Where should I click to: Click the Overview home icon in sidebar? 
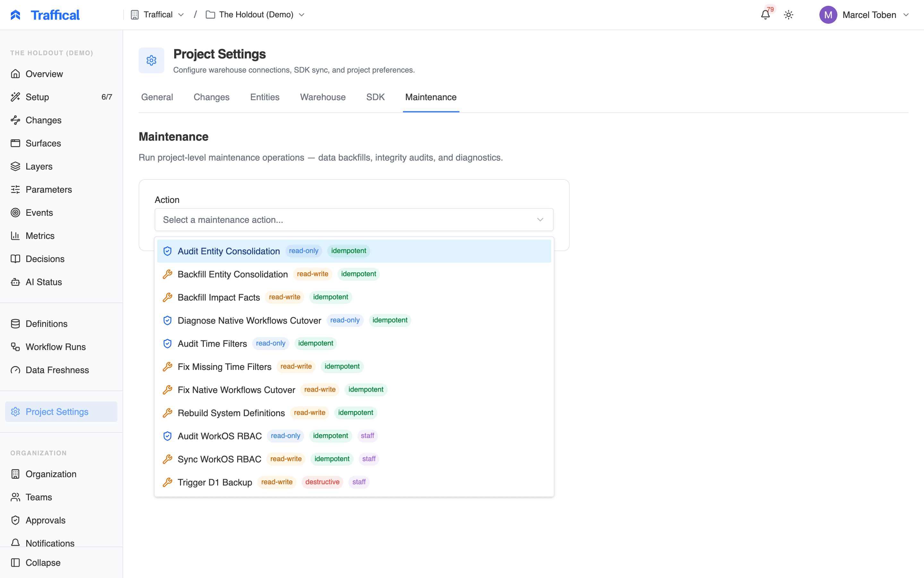click(x=15, y=74)
